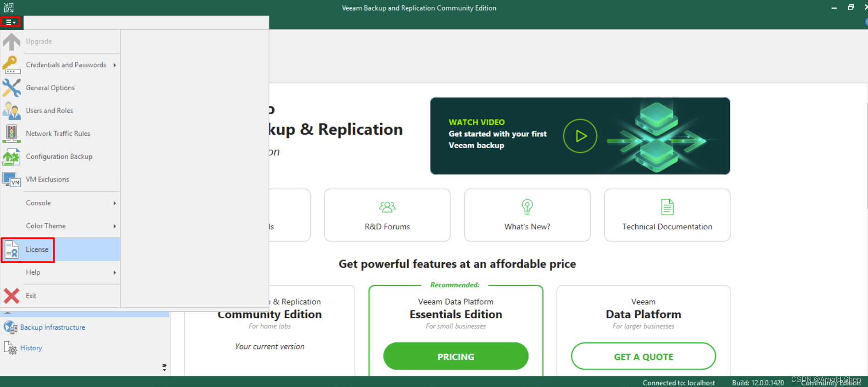Expand the Help submenu arrow
Screen dimensions: 868x387
[115, 272]
